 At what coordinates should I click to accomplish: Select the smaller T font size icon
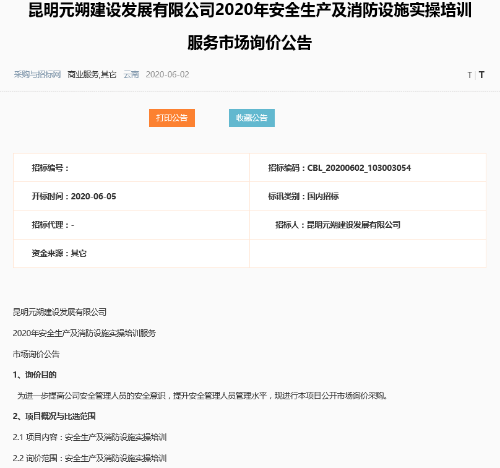(470, 75)
